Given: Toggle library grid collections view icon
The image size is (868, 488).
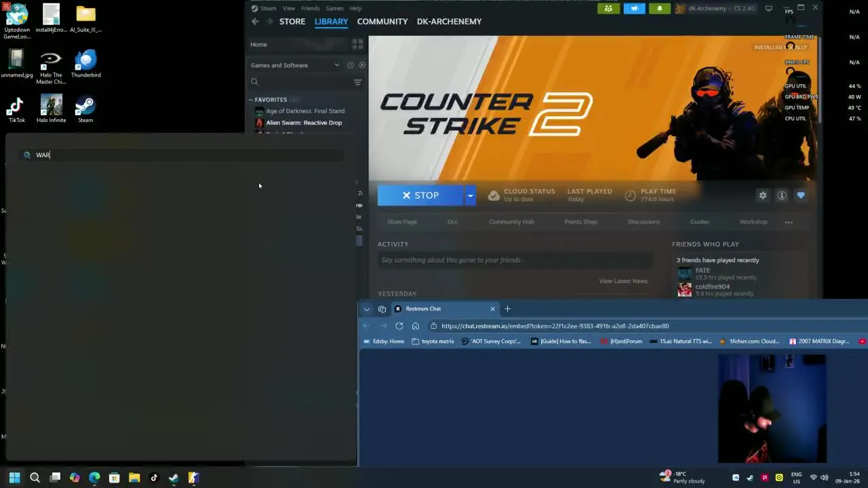Looking at the screenshot, I should [357, 44].
